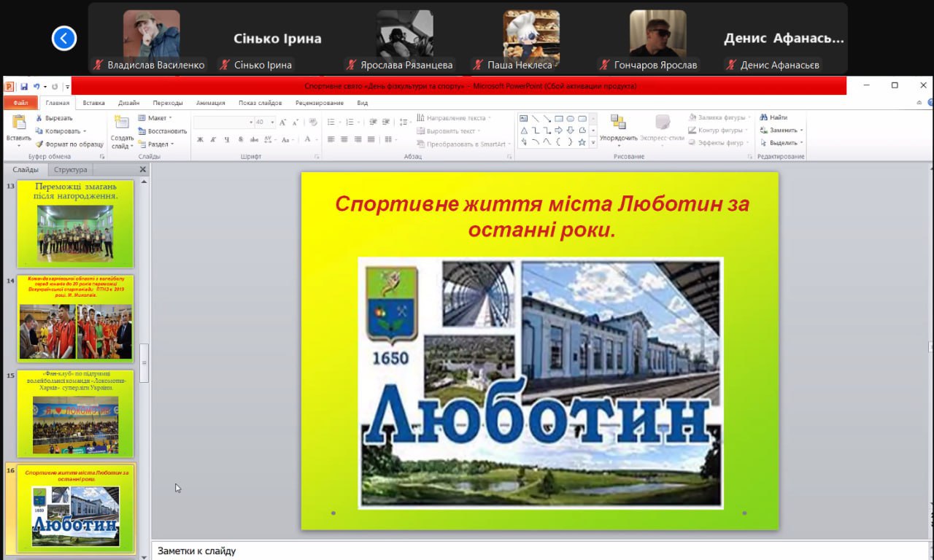Click the Paste (Вставить) clipboard icon

coord(18,123)
